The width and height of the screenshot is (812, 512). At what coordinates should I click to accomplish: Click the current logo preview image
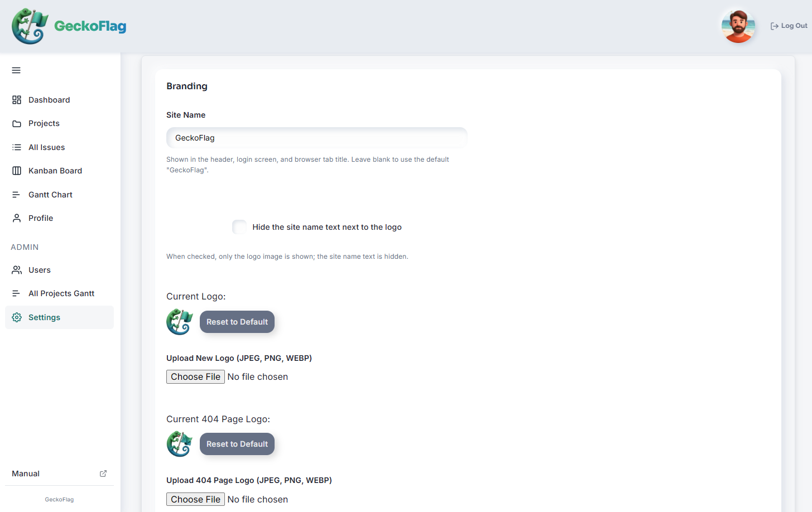click(x=180, y=322)
